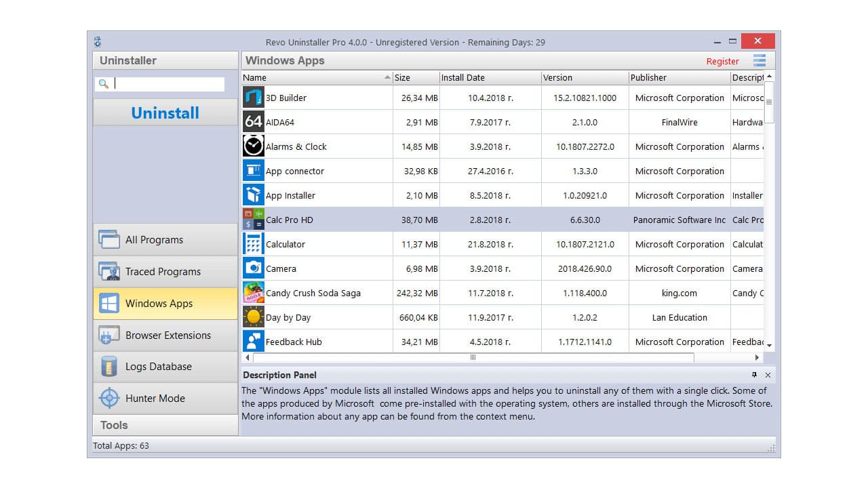Open the Traced Programs list
The width and height of the screenshot is (868, 488).
click(165, 271)
